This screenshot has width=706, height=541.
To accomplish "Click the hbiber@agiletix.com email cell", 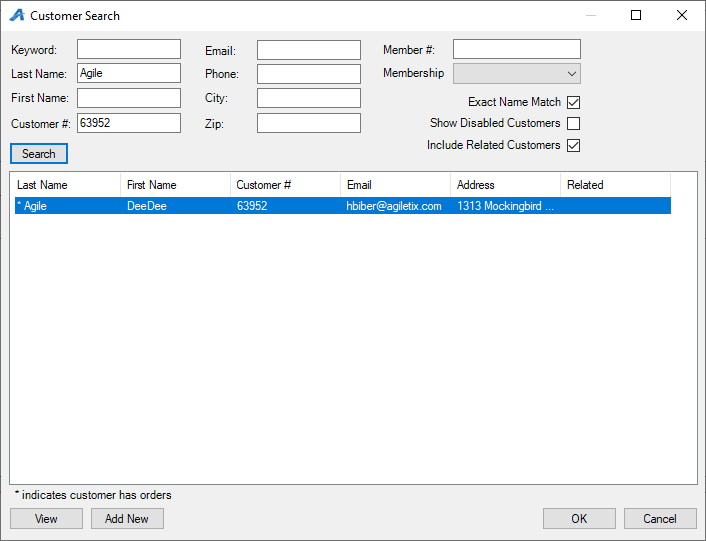I will [x=394, y=206].
